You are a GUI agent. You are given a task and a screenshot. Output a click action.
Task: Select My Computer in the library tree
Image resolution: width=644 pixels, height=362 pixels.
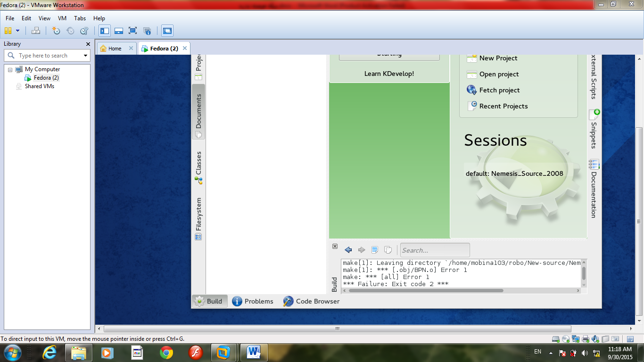(42, 69)
